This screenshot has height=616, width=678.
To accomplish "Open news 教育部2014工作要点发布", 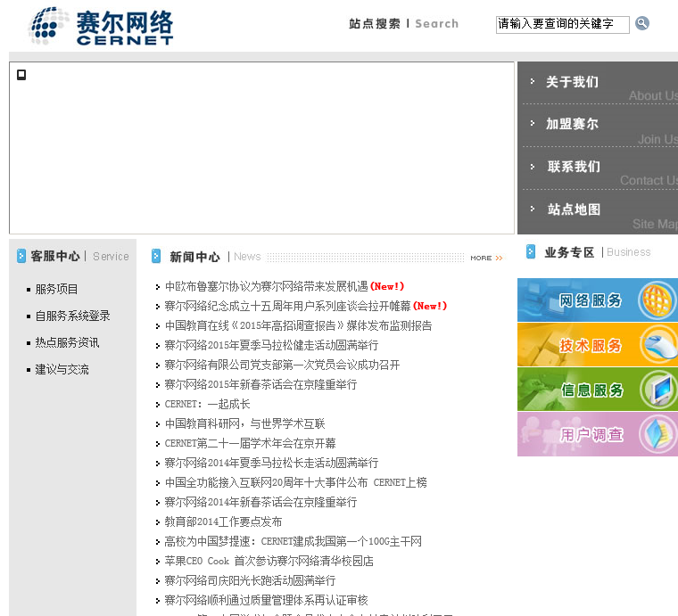I will point(223,522).
